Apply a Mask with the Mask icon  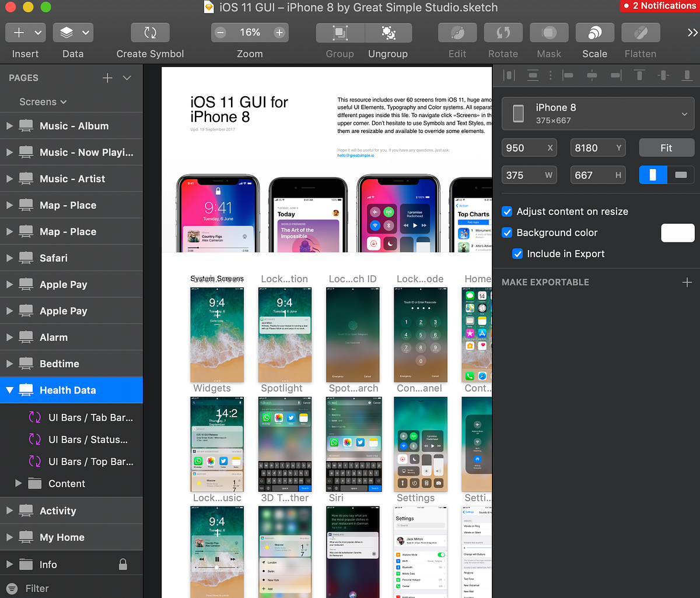548,33
